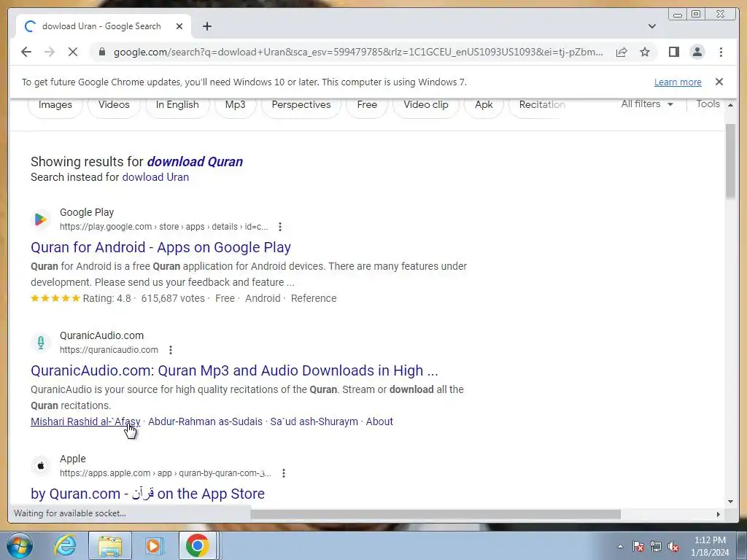
Task: Open Chrome profile avatar
Action: coord(697,52)
